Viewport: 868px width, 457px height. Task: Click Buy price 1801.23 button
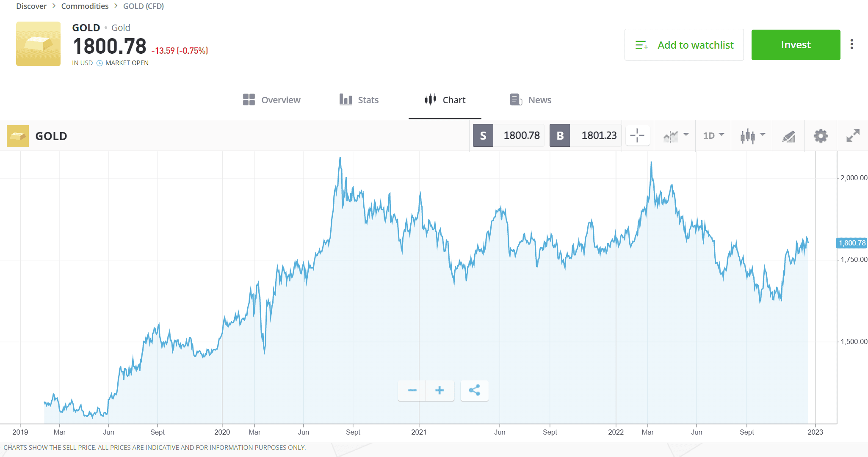(x=585, y=135)
